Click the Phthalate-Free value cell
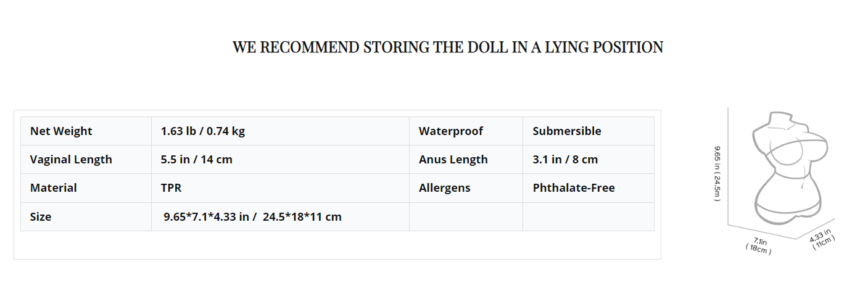 click(588, 187)
